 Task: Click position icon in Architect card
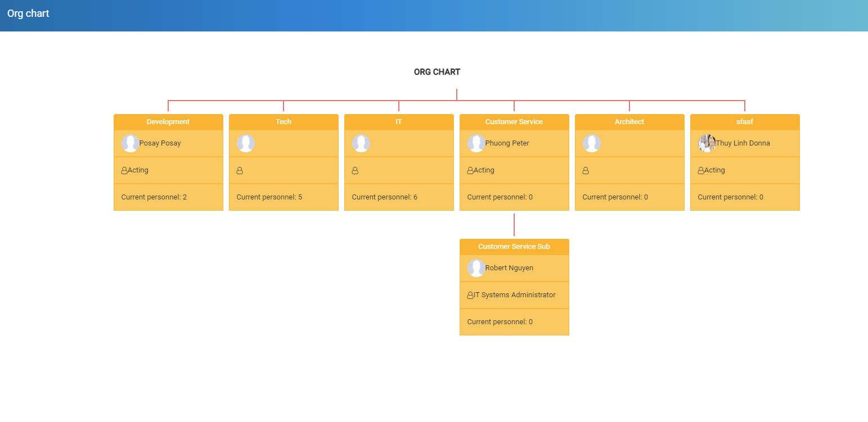(586, 170)
